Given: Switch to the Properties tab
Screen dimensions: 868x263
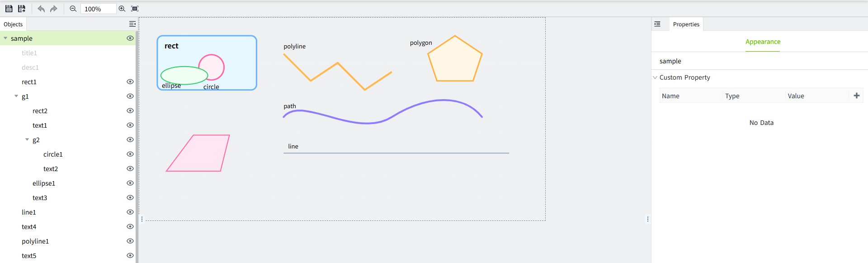Looking at the screenshot, I should tap(686, 24).
